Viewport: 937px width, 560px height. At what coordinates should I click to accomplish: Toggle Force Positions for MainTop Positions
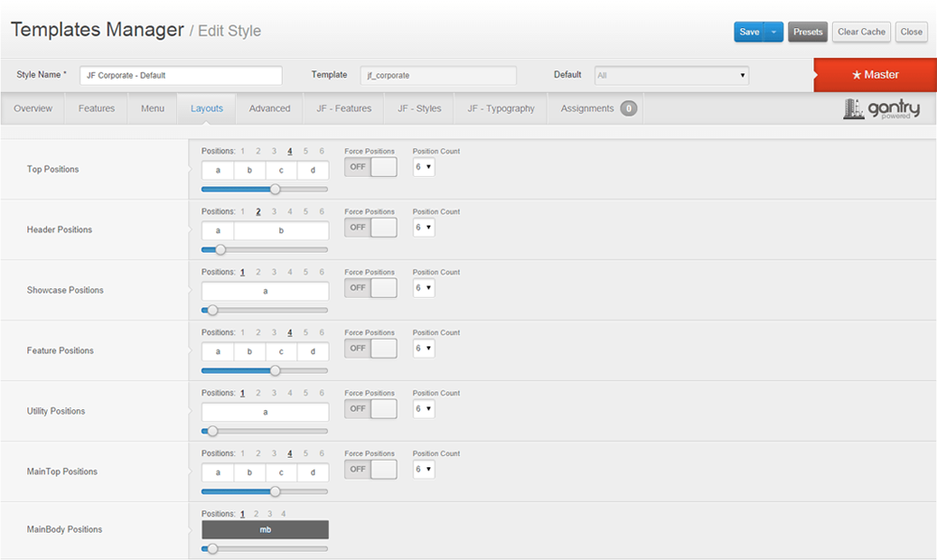click(x=370, y=469)
